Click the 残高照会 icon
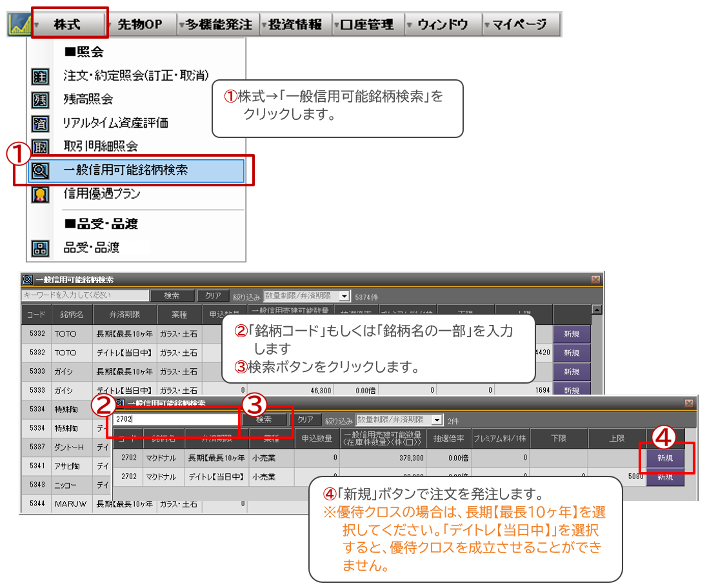 tap(40, 100)
